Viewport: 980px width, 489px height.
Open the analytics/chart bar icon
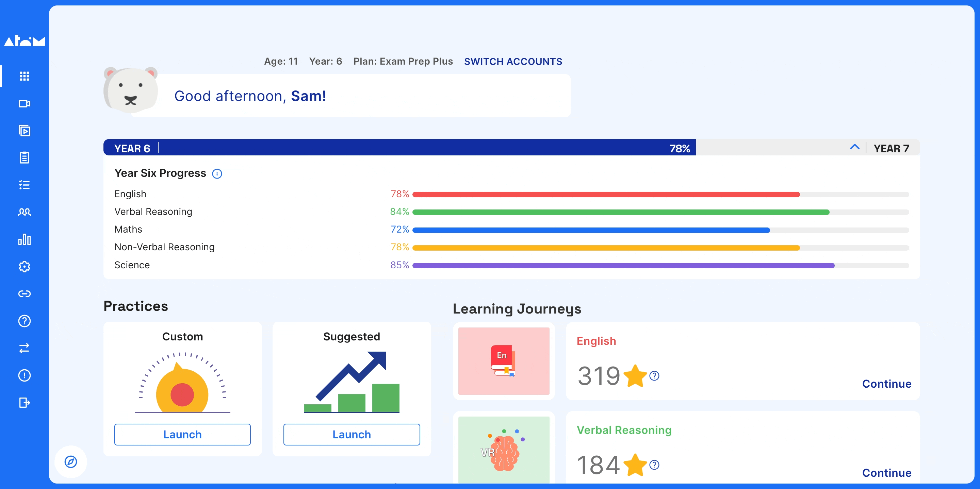tap(25, 239)
